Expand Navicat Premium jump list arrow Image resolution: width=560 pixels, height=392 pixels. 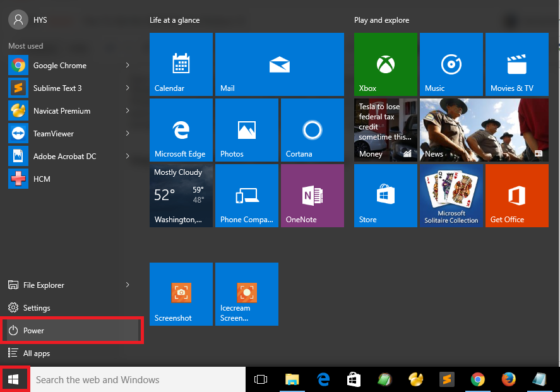click(x=128, y=110)
